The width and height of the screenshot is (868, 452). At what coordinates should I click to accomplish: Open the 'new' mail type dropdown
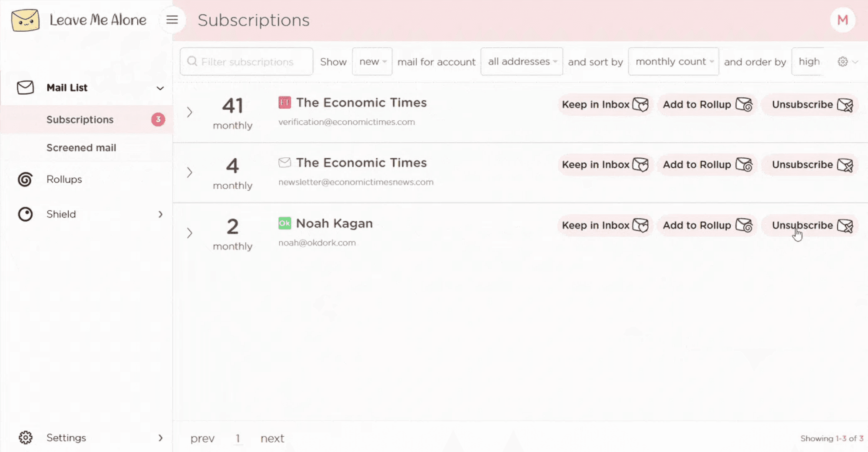(372, 62)
